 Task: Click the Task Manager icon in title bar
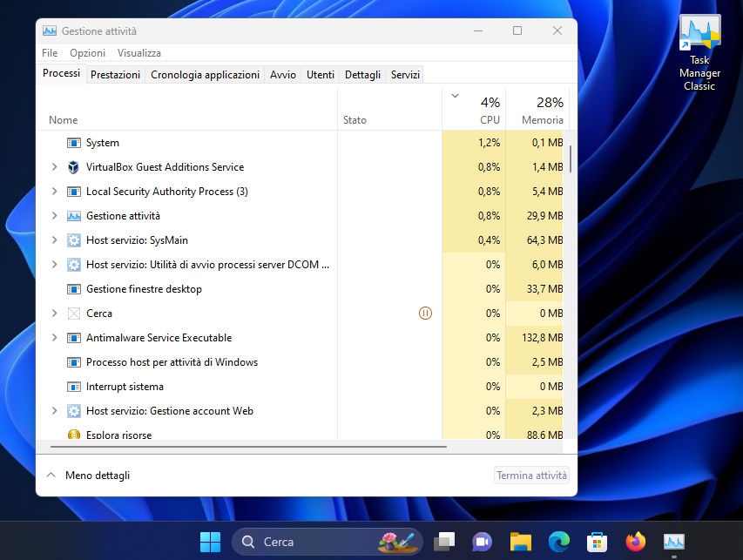(x=50, y=31)
